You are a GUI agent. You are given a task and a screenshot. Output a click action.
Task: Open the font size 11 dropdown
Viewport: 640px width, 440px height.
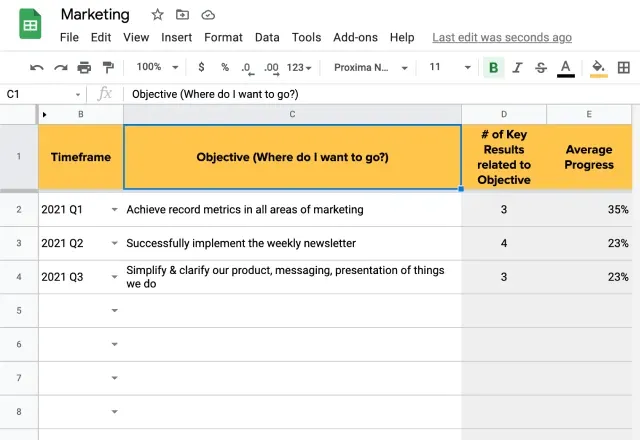pos(450,67)
